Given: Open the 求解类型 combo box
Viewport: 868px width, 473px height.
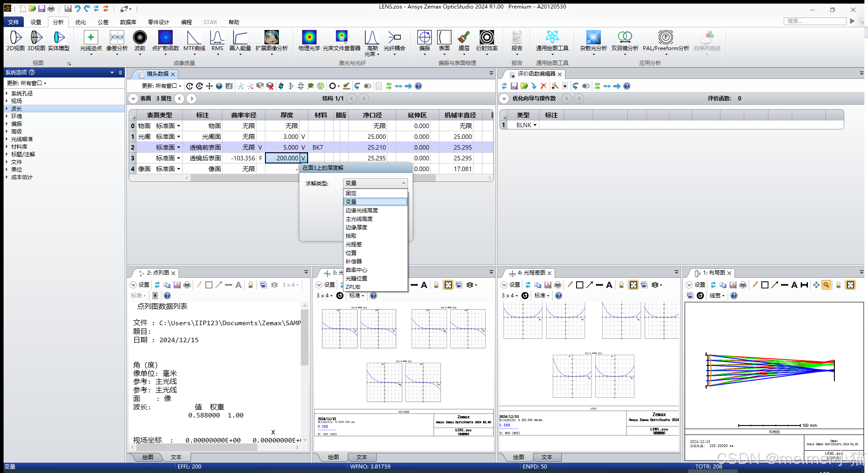Looking at the screenshot, I should [375, 183].
